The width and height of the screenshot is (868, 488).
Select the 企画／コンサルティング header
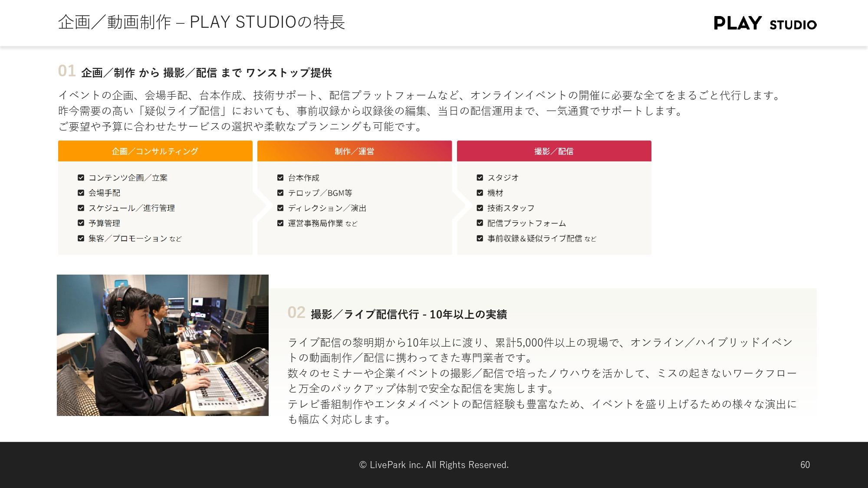tap(155, 151)
